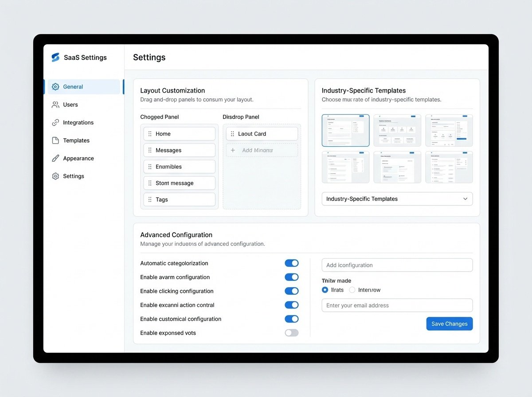This screenshot has height=397, width=532.
Task: Select the first highlighted template thumbnail
Action: tap(345, 130)
